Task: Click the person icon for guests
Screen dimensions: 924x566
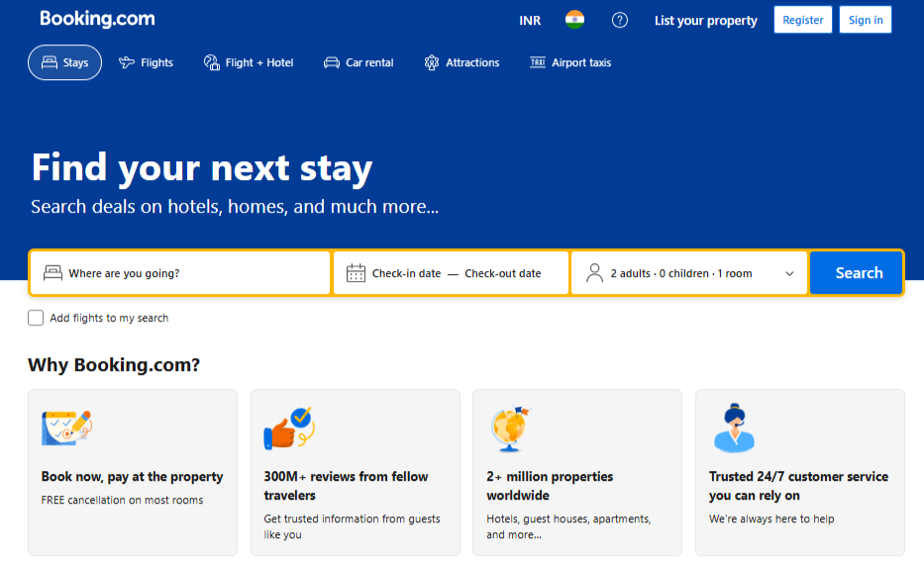Action: (594, 273)
